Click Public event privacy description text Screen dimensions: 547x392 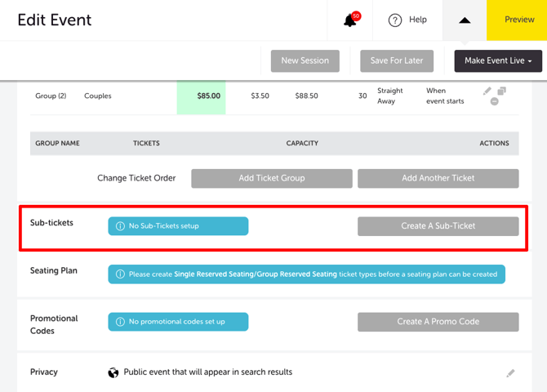click(208, 372)
